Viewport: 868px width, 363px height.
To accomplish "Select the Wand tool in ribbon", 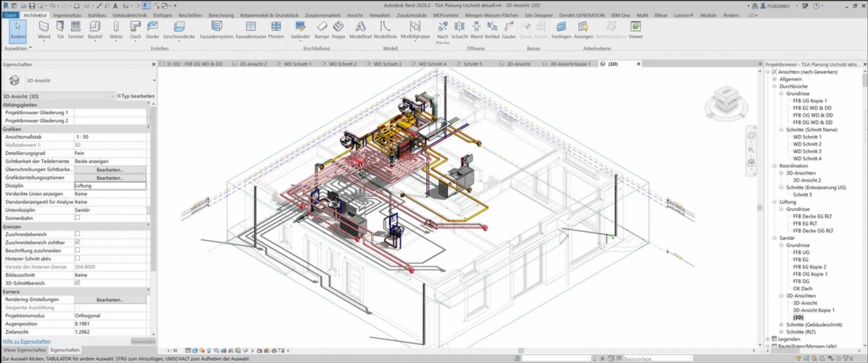I will pos(44,29).
